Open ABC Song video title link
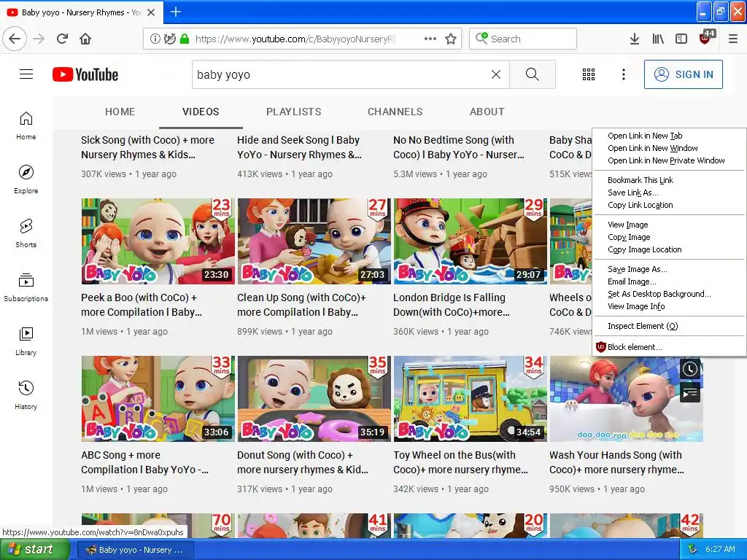This screenshot has height=560, width=747. (x=145, y=462)
